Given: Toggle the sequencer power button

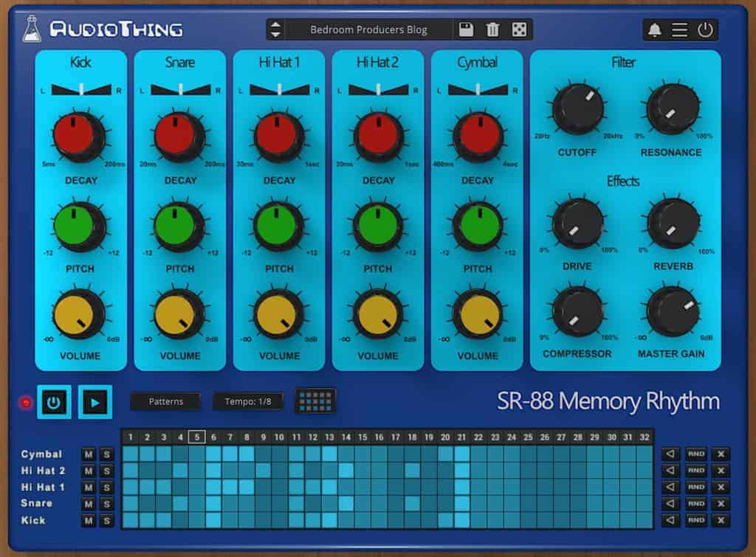Looking at the screenshot, I should [55, 402].
